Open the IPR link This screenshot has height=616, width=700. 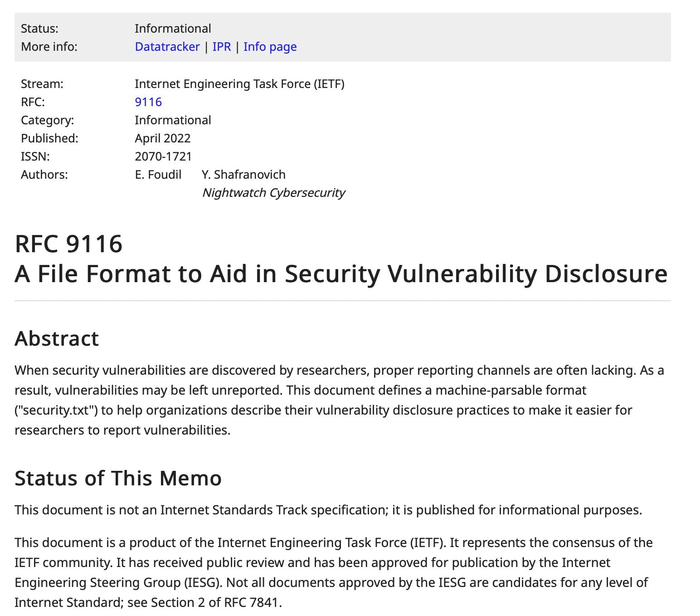tap(222, 47)
